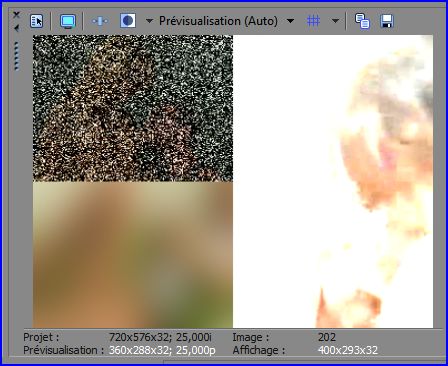Viewport: 448px width, 366px height.
Task: Click the Image frame number 202
Action: point(327,337)
